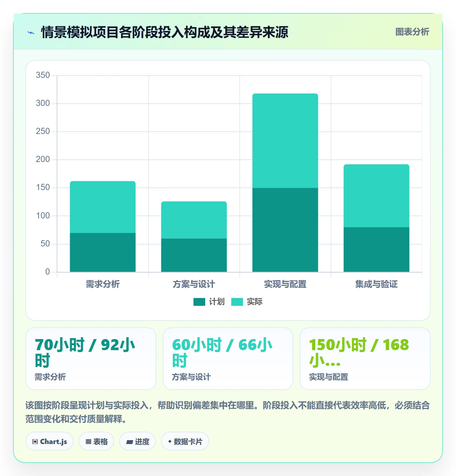The width and height of the screenshot is (456, 476).
Task: Click the light 实际 bar segment for 方案与设计
Action: click(x=194, y=220)
